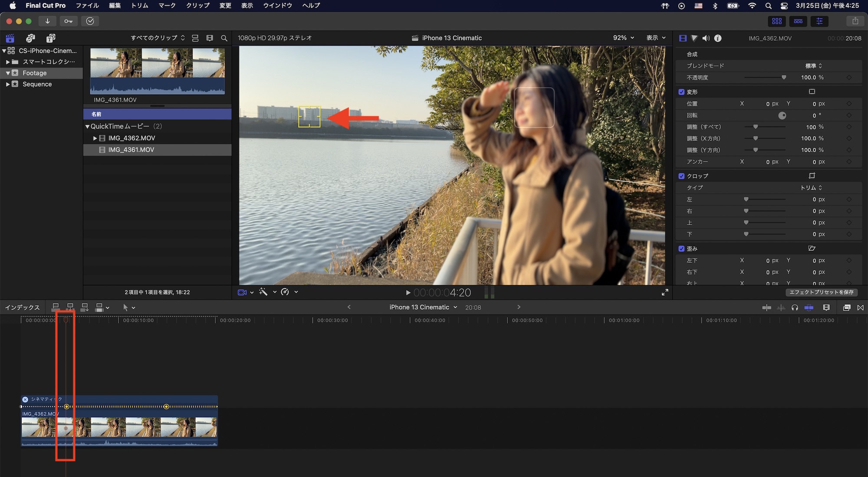Open the ブレンドモード 標準 popup
Screen dimensions: 868x477
coord(813,66)
